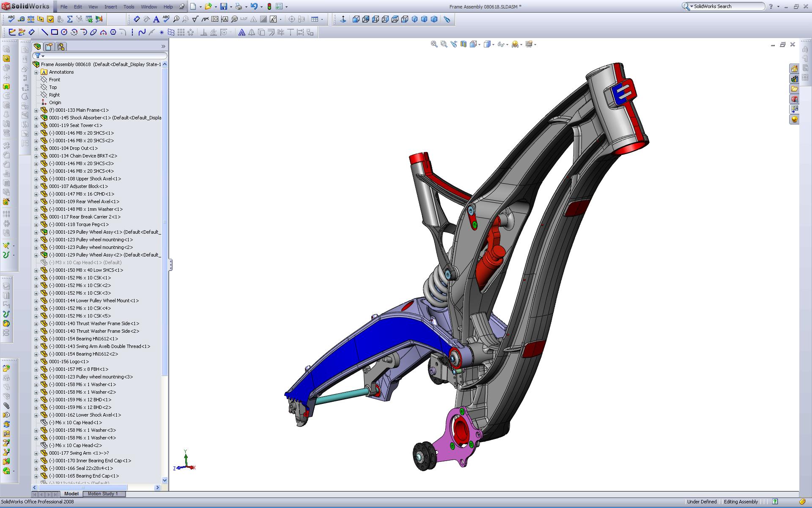812x508 pixels.
Task: Open the Design Library task pane tab
Action: point(794,79)
